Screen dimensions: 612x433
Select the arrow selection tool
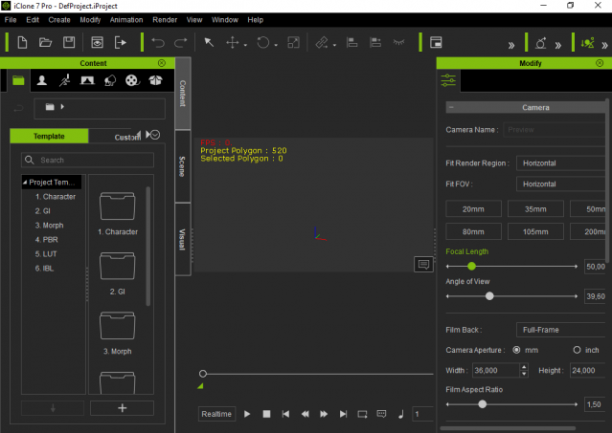tap(209, 42)
